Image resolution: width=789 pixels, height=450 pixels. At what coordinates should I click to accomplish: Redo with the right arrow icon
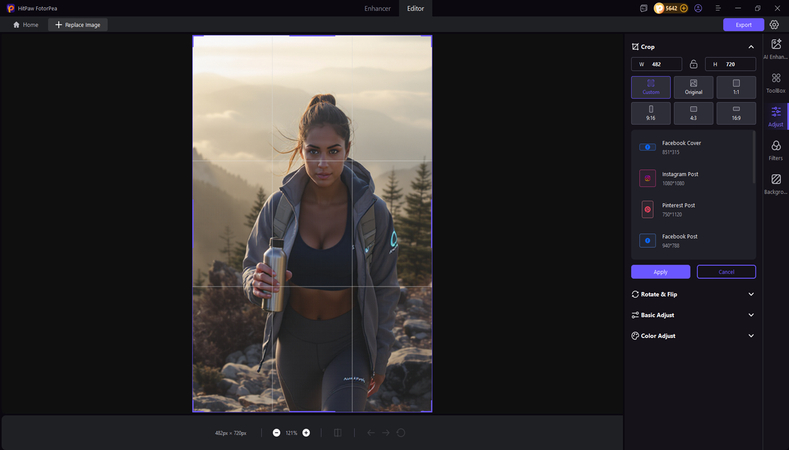coord(385,433)
